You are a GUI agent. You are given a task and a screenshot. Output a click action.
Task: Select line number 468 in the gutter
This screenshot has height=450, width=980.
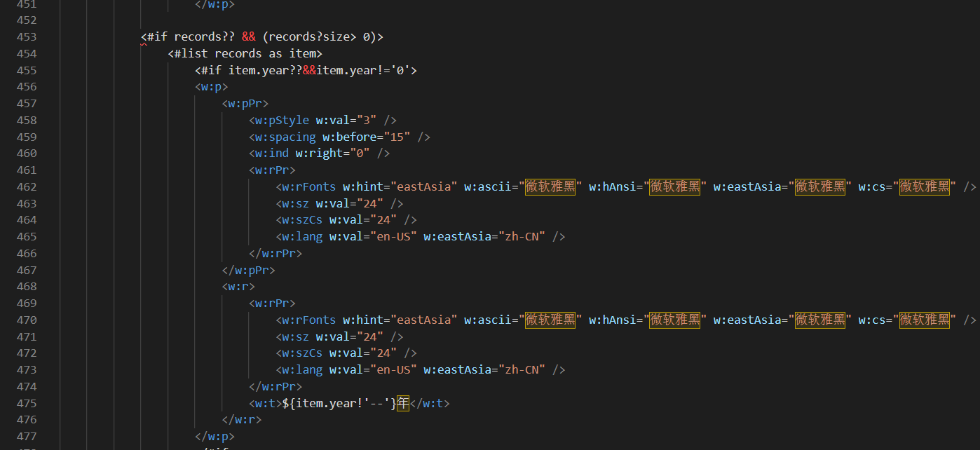25,286
